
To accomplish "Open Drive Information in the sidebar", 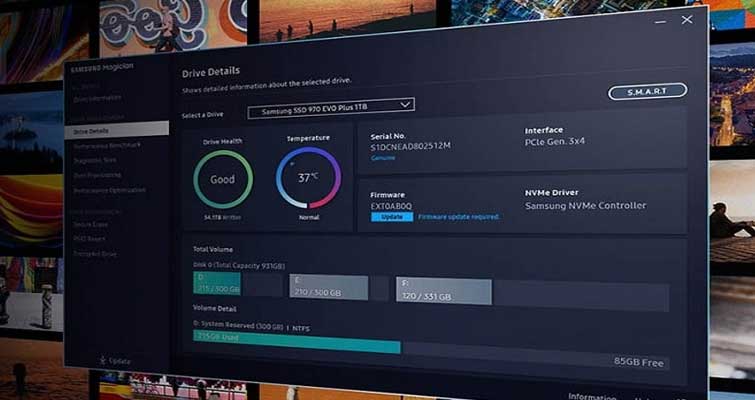I will [x=97, y=98].
